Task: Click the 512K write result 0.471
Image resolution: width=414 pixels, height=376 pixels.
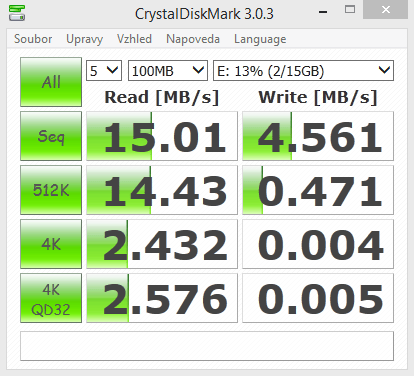Action: (318, 190)
